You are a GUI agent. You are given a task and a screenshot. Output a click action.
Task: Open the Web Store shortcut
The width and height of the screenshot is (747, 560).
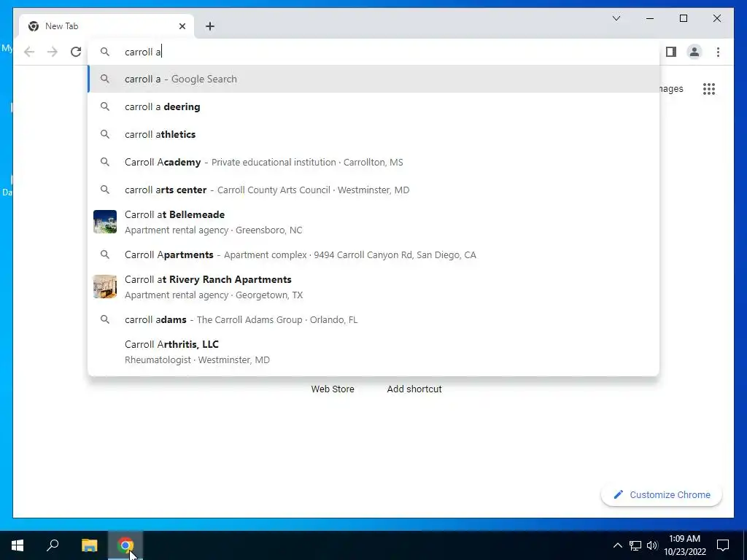coord(333,389)
